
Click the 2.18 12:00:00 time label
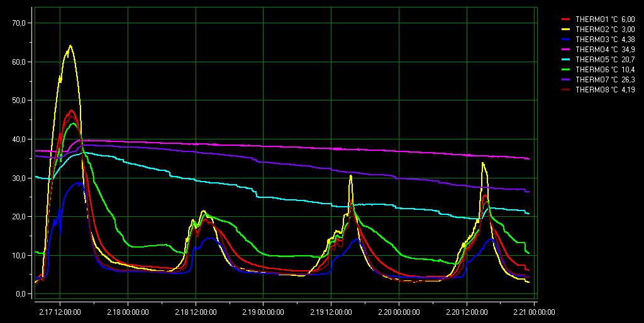coord(196,312)
